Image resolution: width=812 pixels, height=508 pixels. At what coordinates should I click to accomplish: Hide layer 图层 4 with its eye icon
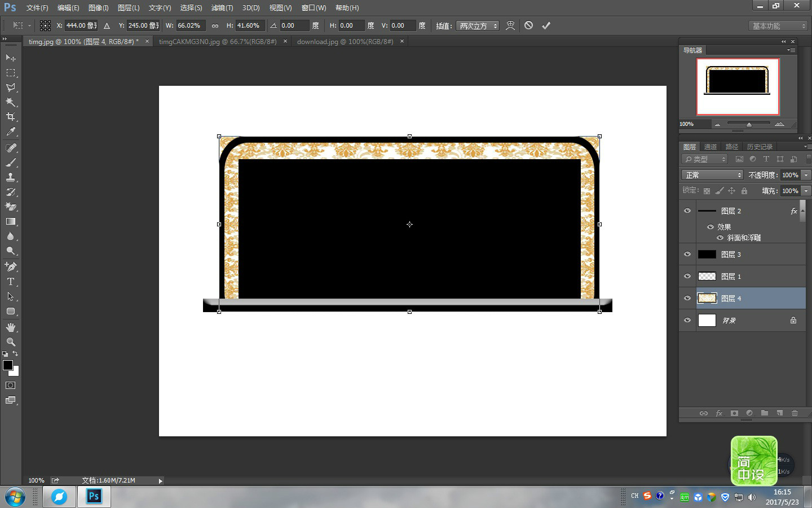(x=687, y=298)
